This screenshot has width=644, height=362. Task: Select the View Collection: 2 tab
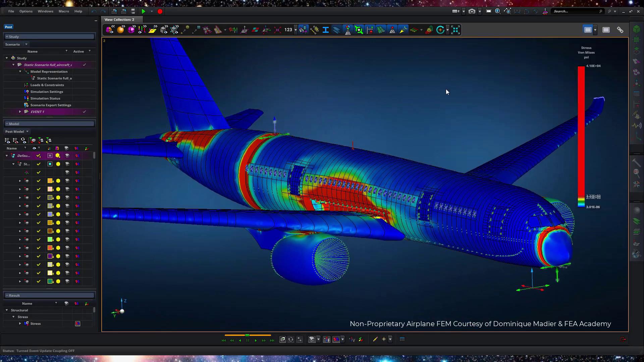click(x=119, y=19)
